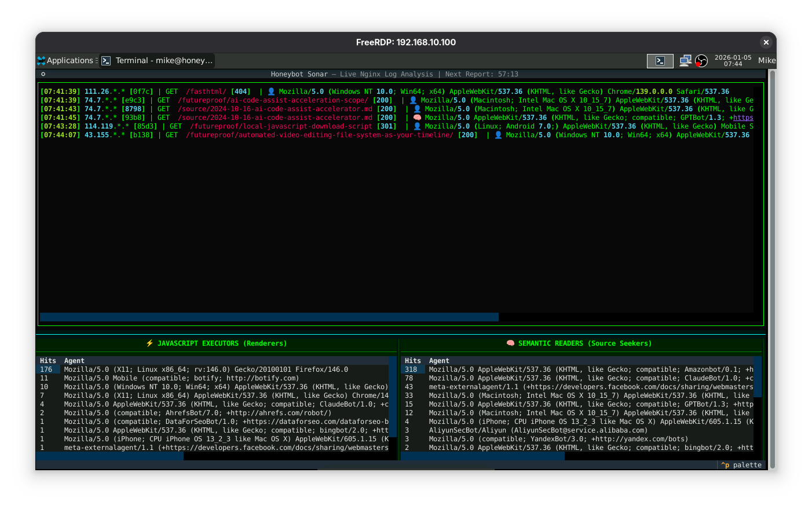The image size is (812, 509).
Task: Click the Agent column header in Semantic Readers table
Action: click(x=439, y=361)
